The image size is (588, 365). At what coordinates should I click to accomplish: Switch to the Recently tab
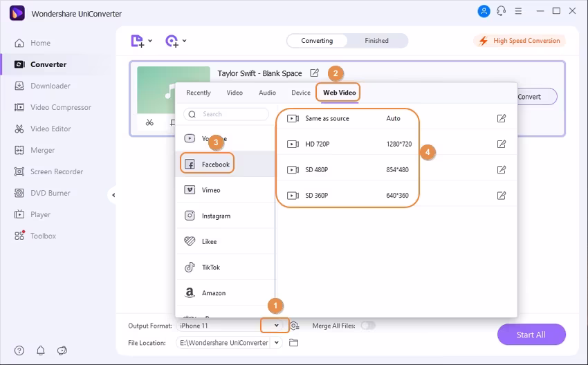coord(199,93)
